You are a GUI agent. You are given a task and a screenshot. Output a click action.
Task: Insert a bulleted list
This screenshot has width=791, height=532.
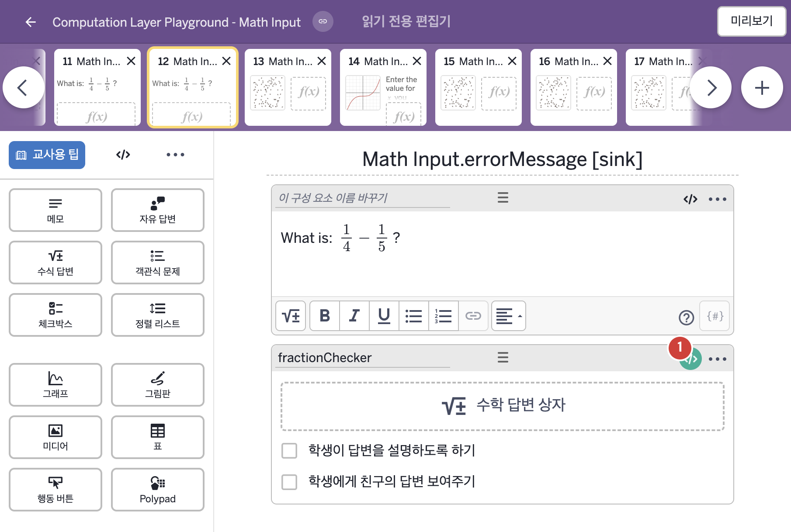tap(414, 316)
